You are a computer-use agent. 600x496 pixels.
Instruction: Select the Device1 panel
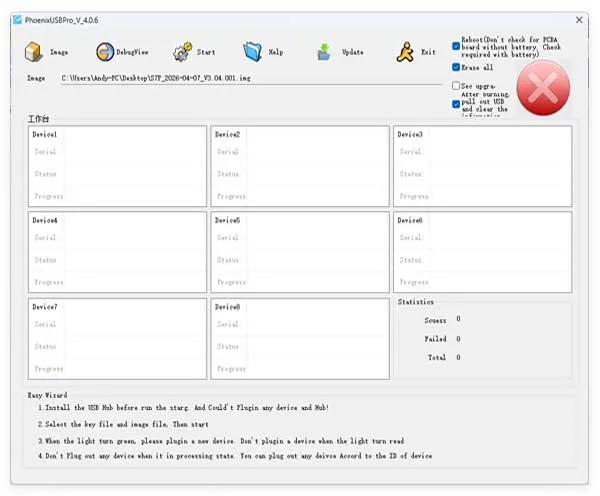tap(117, 166)
